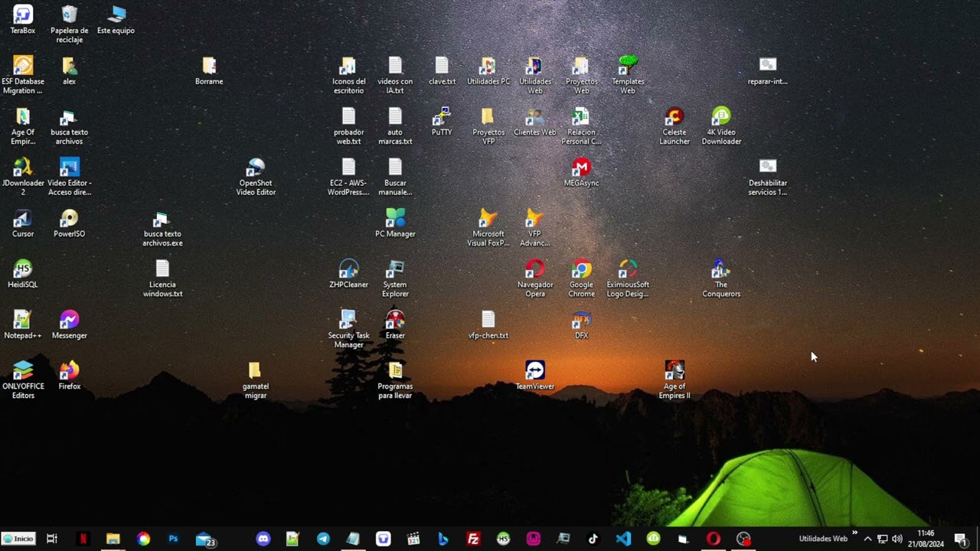Open network status tray icon
The height and width of the screenshot is (551, 980).
point(882,539)
